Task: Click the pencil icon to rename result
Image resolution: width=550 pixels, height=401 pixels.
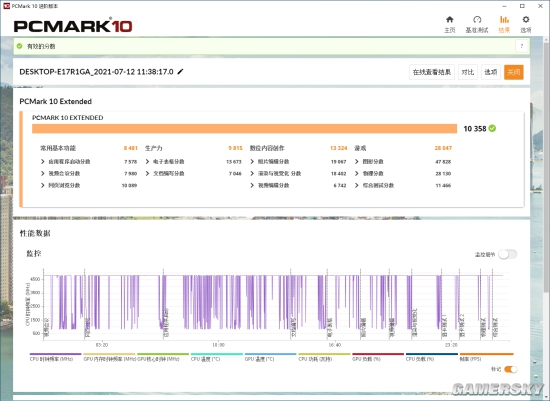Action: [180, 72]
